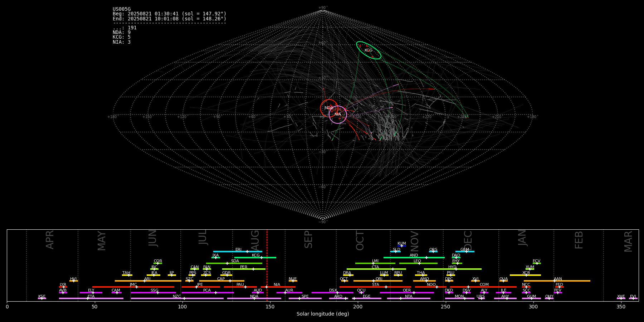The height and width of the screenshot is (322, 644).
Task: Select the STA red shower bar
Action: click(375, 287)
